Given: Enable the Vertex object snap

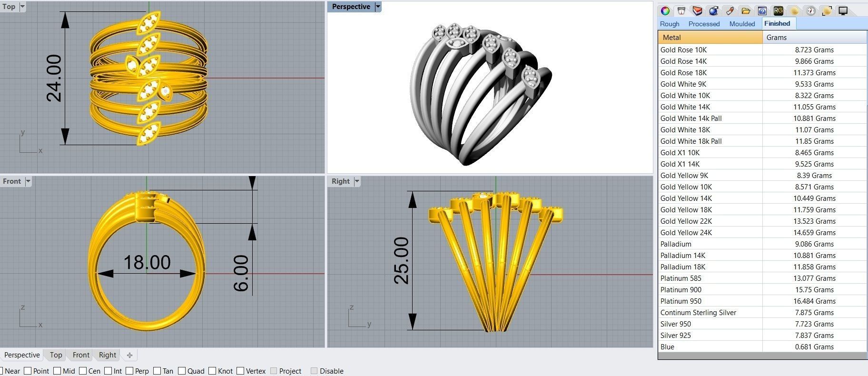Looking at the screenshot, I should [x=240, y=371].
